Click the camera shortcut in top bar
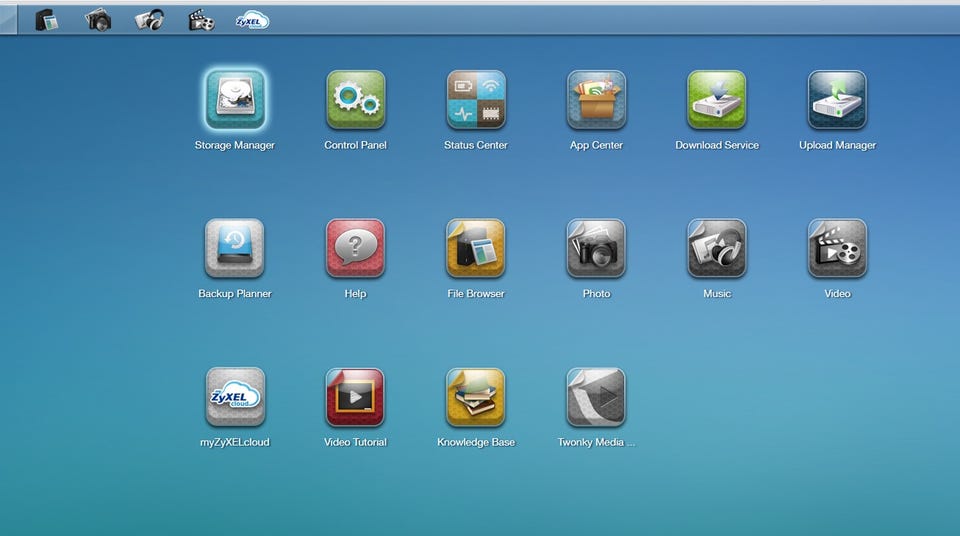The height and width of the screenshot is (536, 960). click(98, 20)
